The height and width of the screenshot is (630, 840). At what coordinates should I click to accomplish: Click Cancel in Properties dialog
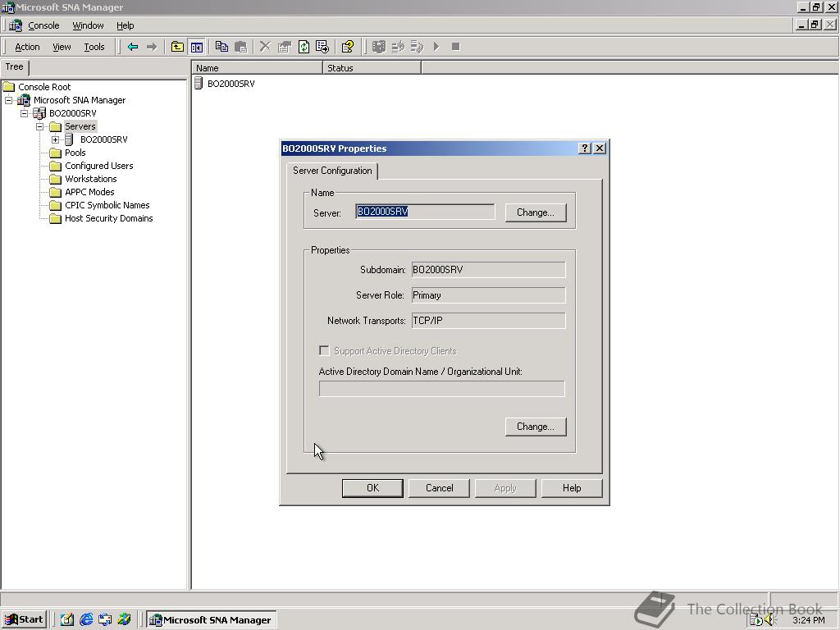440,488
